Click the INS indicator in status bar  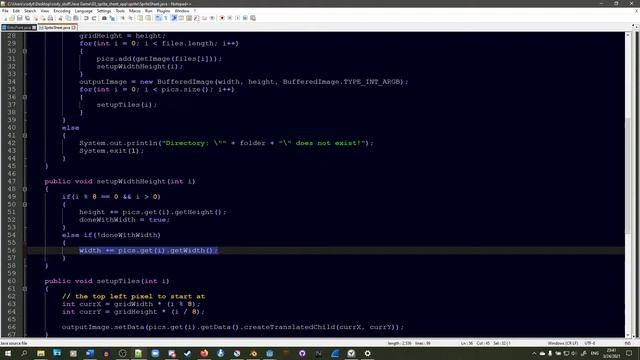pyautogui.click(x=628, y=343)
